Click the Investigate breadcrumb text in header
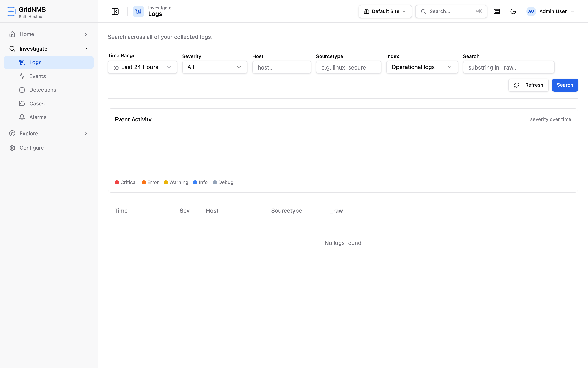 160,8
